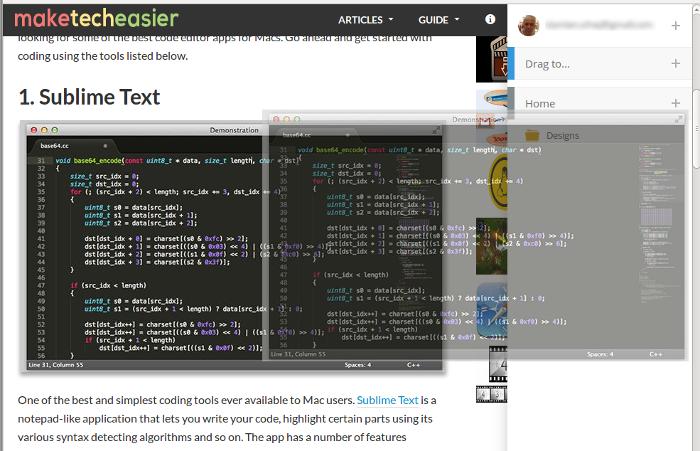Open the Sublime Text link

pyautogui.click(x=388, y=400)
